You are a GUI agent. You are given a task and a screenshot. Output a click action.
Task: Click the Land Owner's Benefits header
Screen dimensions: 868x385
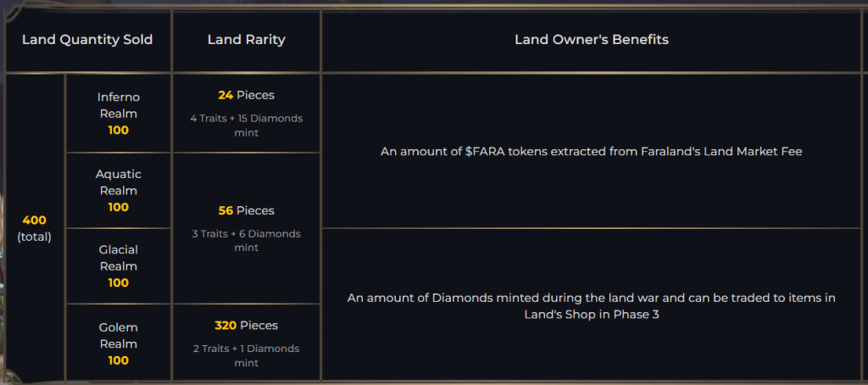point(591,40)
